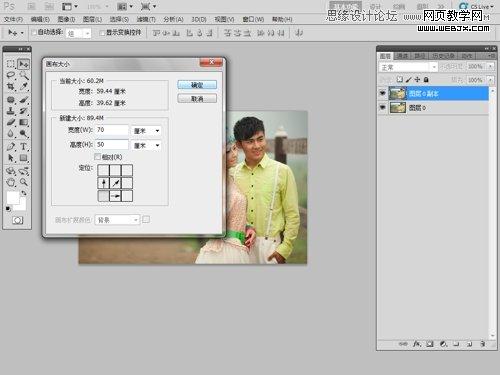Toggle lock all padlock icon
500x375 pixels.
[426, 80]
